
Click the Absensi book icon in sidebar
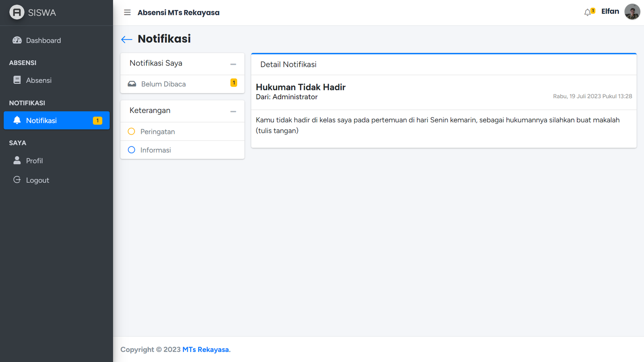click(x=17, y=80)
